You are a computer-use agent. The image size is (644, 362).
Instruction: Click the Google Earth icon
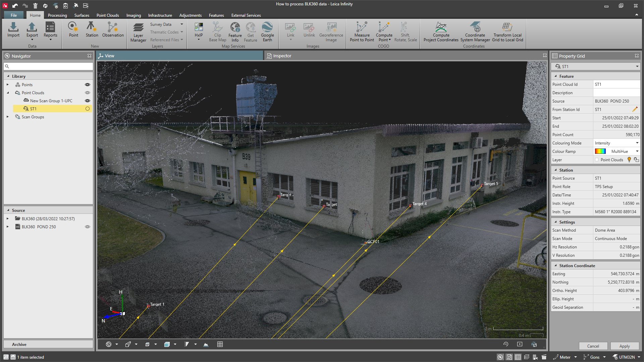pyautogui.click(x=267, y=32)
